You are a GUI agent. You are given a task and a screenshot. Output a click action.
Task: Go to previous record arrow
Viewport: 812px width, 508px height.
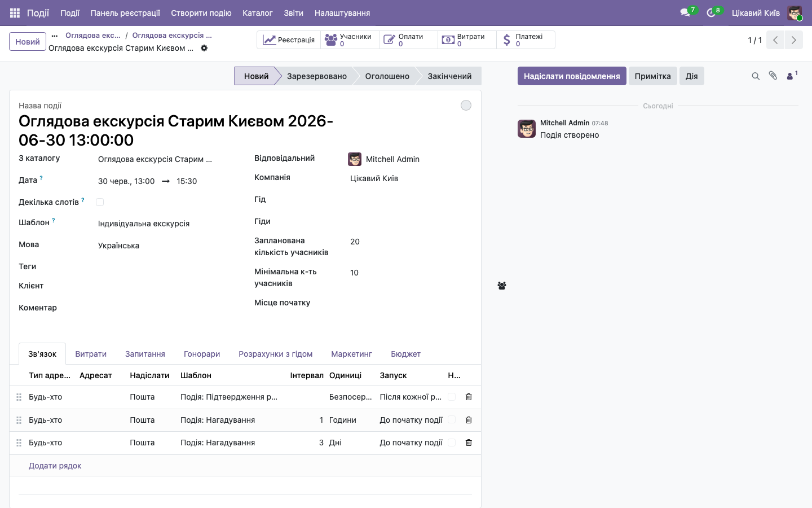tap(775, 40)
